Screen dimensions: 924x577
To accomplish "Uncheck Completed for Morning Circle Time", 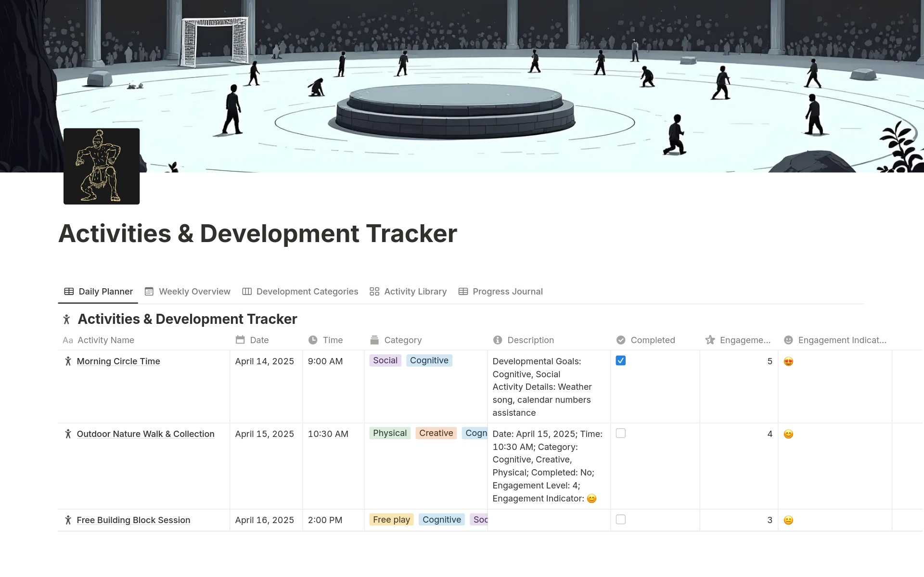I will pos(621,360).
